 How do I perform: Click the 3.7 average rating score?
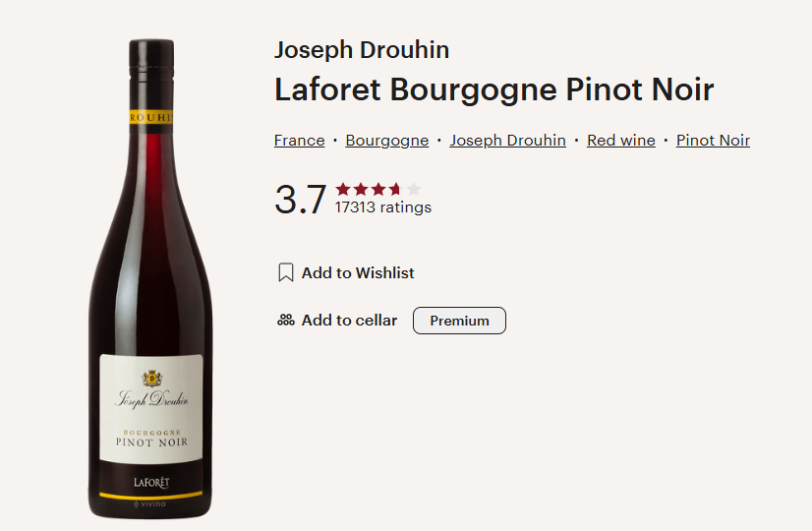pyautogui.click(x=301, y=200)
